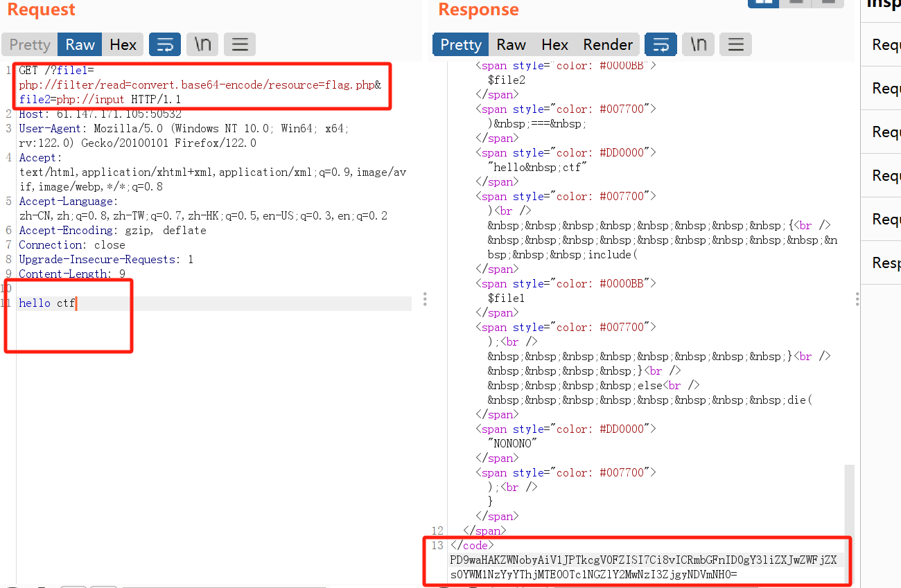
Task: Toggle word wrap icon in Response panel
Action: coord(661,44)
